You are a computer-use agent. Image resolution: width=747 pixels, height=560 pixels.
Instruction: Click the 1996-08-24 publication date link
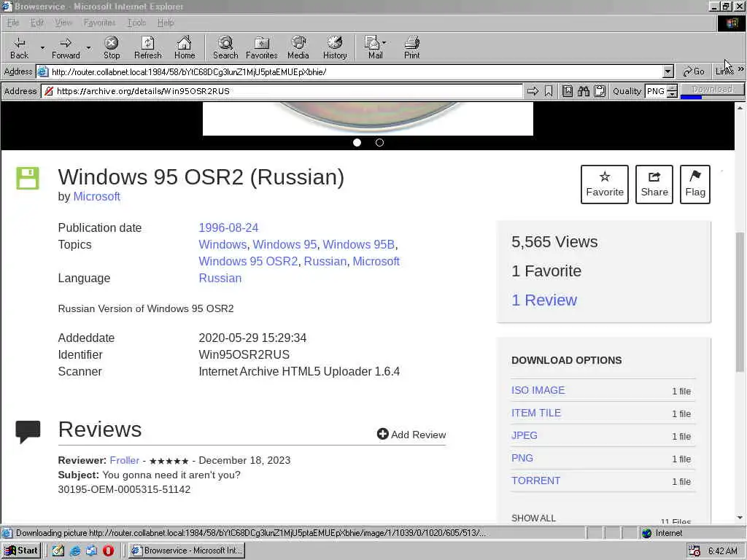point(228,227)
